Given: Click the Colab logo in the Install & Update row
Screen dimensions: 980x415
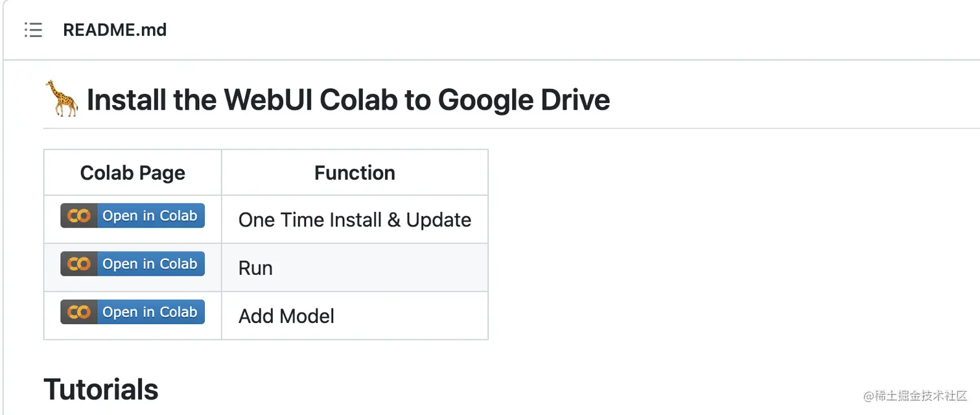Looking at the screenshot, I should [79, 216].
